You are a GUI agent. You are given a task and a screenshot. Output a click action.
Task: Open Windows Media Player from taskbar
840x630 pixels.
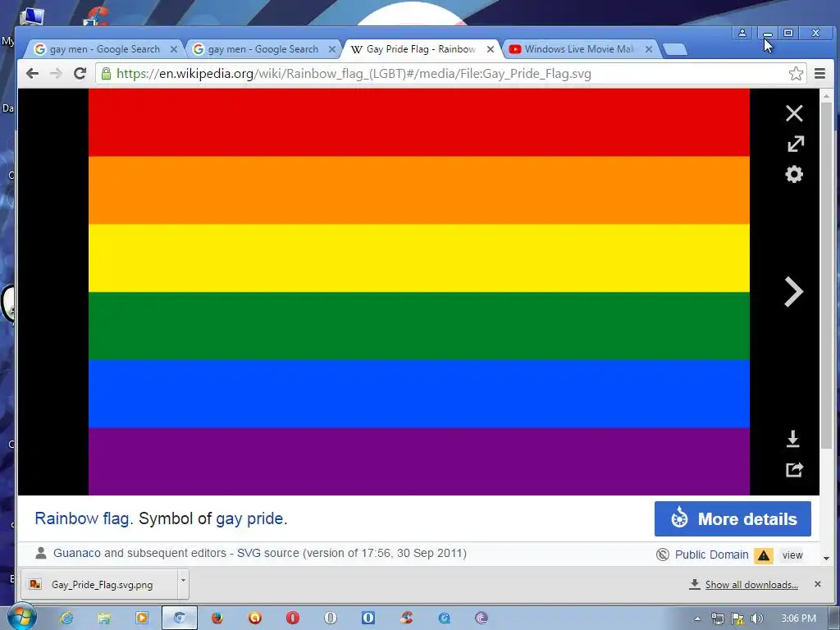[x=142, y=619]
